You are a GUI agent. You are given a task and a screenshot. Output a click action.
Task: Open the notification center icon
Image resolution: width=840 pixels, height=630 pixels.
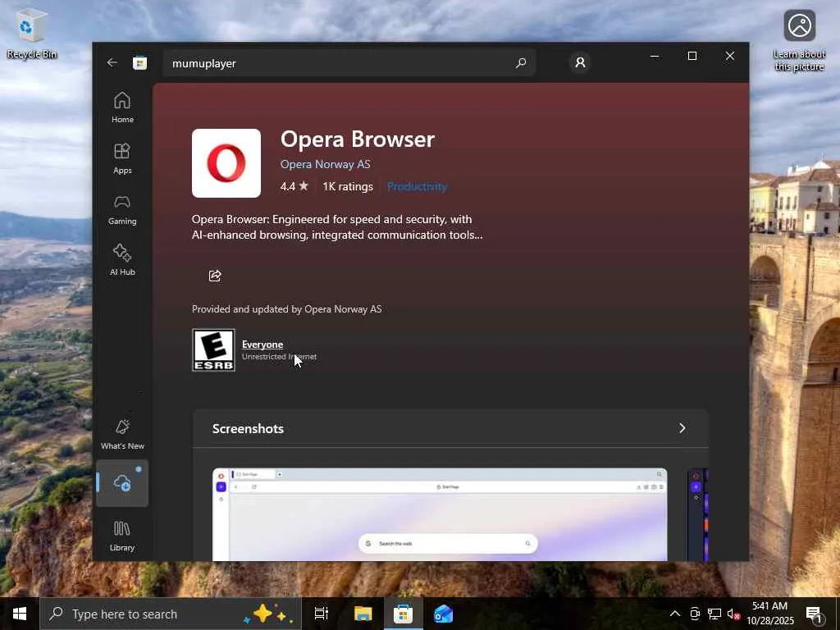point(815,614)
